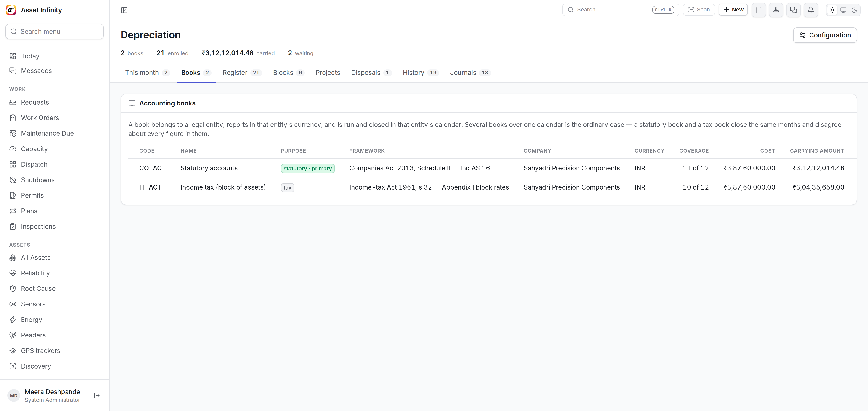Collapse the sidebar panel icon

(x=124, y=10)
